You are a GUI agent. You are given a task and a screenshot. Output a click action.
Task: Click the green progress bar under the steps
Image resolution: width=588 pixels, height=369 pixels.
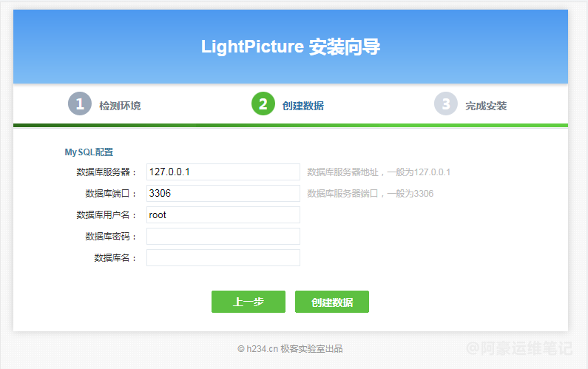pyautogui.click(x=291, y=125)
